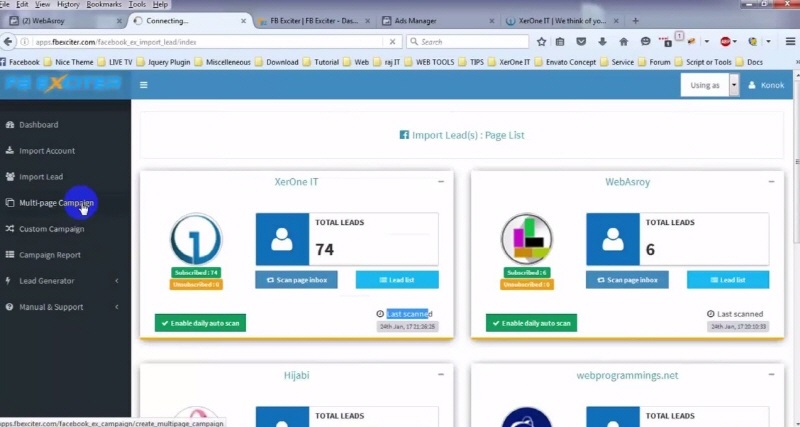Viewport: 800px width, 427px height.
Task: Click the WebAsroy page logo
Action: pos(527,239)
